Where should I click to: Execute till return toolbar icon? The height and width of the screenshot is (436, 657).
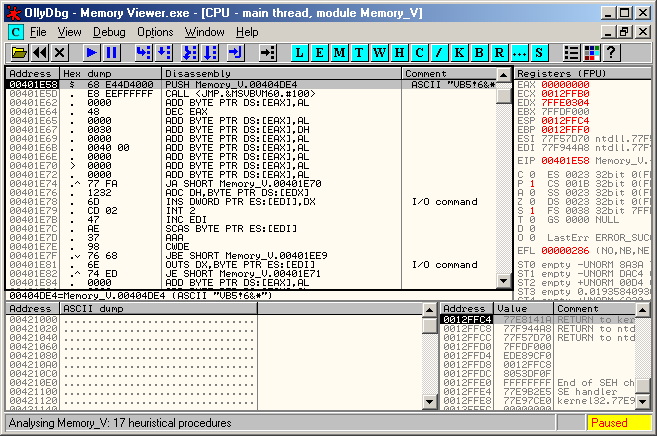235,53
